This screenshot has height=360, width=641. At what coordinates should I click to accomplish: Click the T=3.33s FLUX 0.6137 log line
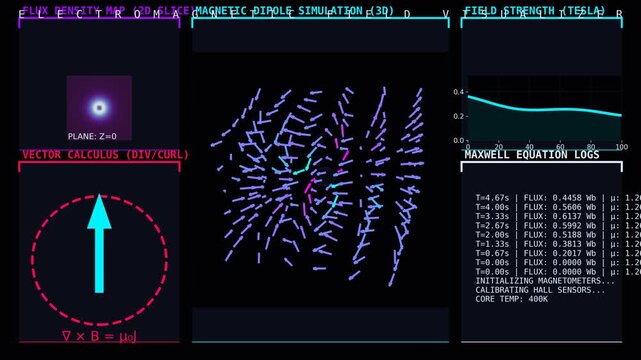point(558,217)
